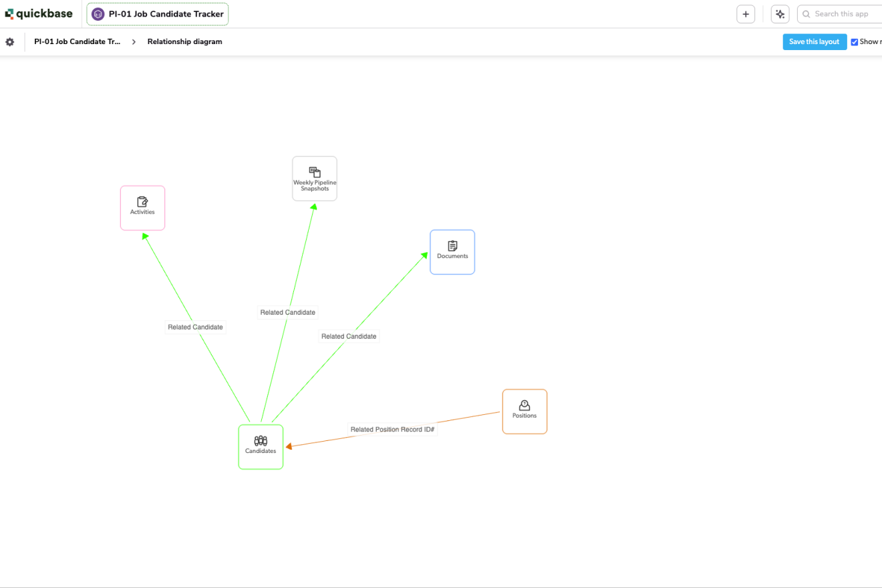Select the Candidates table node
The width and height of the screenshot is (882, 588).
pos(261,447)
